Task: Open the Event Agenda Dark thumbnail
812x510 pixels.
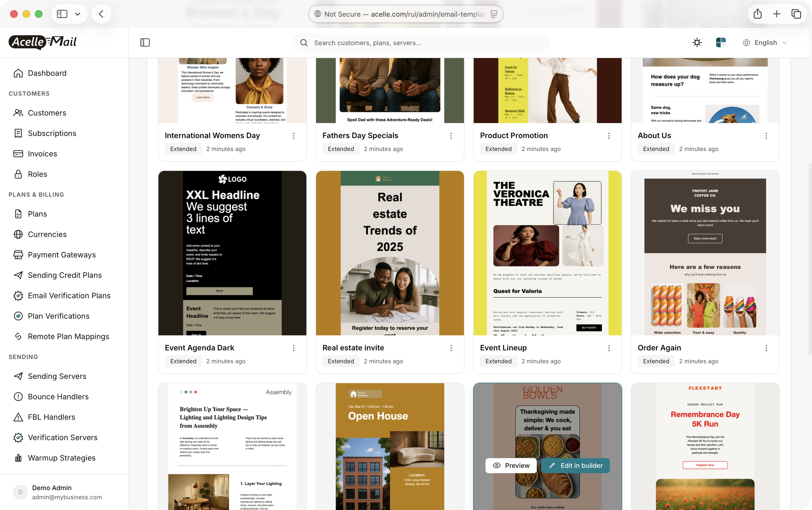Action: [x=232, y=253]
